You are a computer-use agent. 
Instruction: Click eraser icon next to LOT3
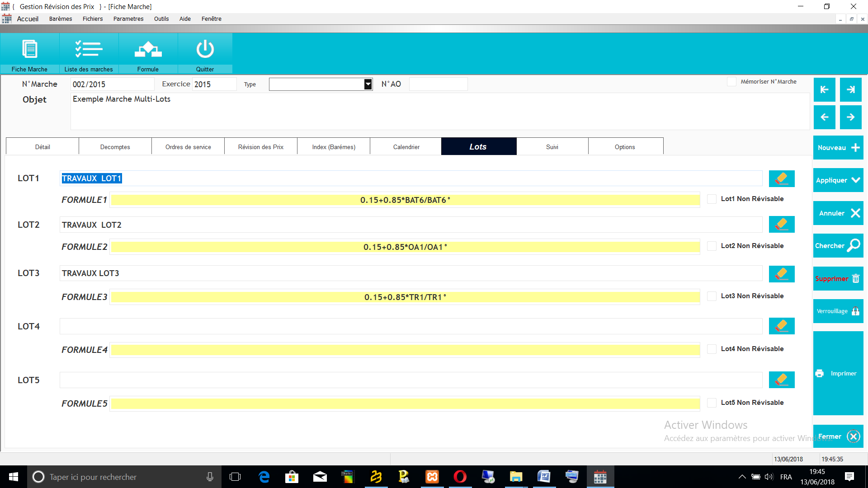(781, 274)
